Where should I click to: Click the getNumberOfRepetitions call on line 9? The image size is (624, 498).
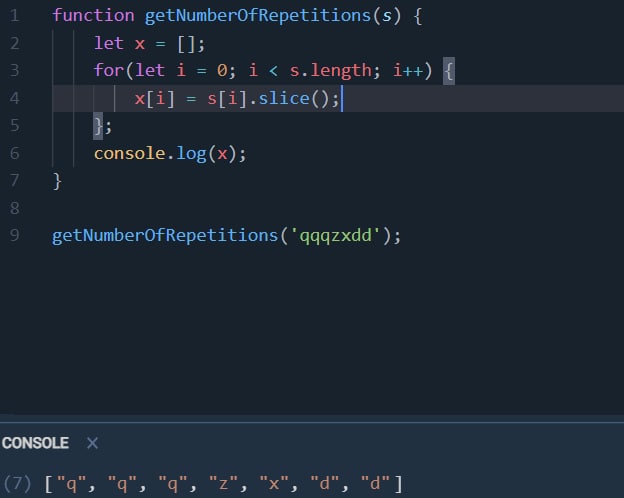pos(165,235)
